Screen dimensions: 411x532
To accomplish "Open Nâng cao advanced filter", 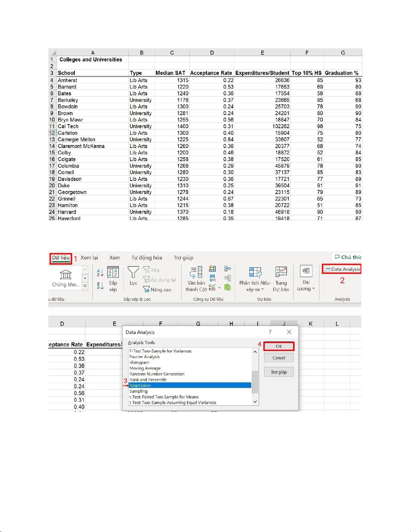I will [x=157, y=289].
